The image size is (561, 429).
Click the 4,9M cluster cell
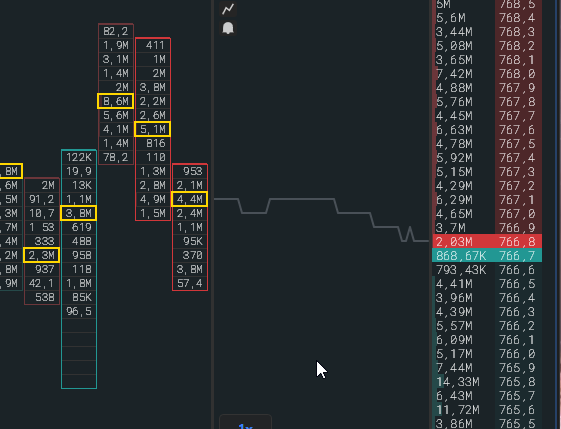153,199
